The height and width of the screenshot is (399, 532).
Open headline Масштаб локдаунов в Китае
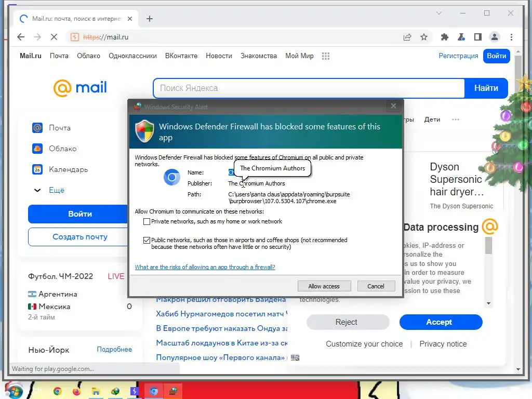click(x=221, y=343)
